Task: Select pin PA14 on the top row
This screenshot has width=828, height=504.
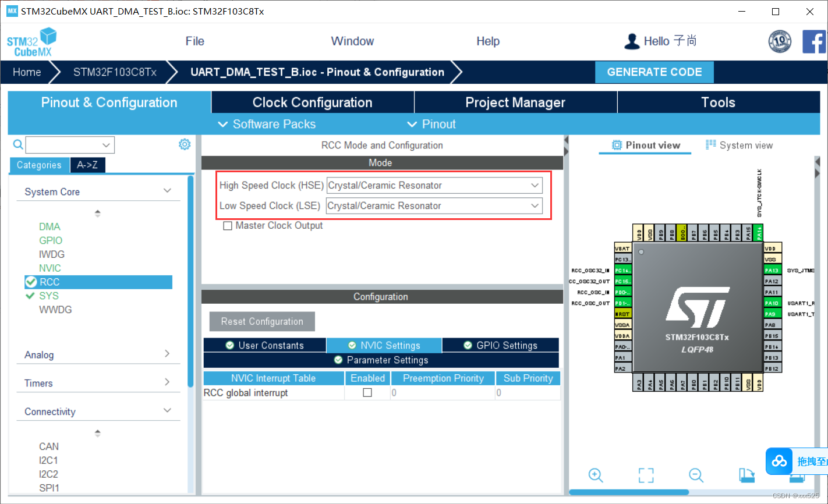Action: [x=759, y=233]
